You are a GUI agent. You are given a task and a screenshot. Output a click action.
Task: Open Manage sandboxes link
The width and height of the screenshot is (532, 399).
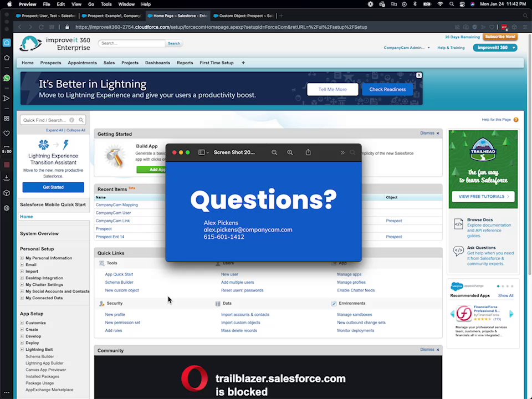point(355,315)
